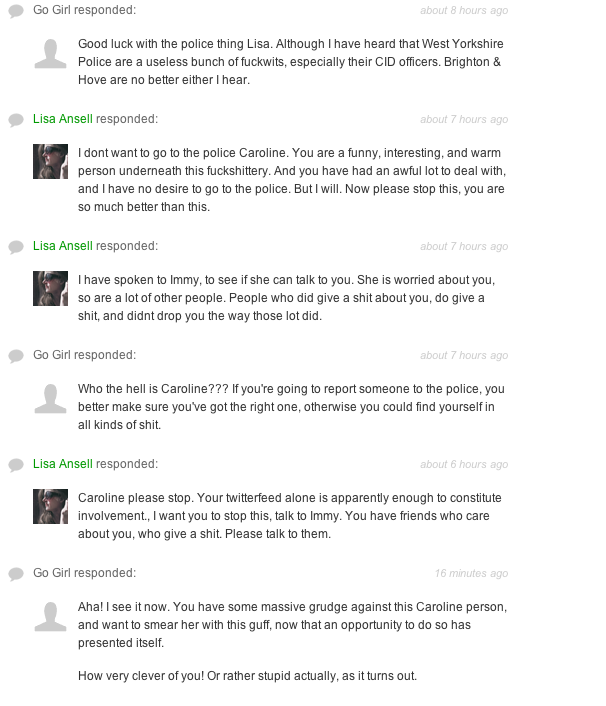Click Lisa Ansell name above 'Caroline please stop' comment
Viewport: 606px width, 706px height.
tap(62, 464)
